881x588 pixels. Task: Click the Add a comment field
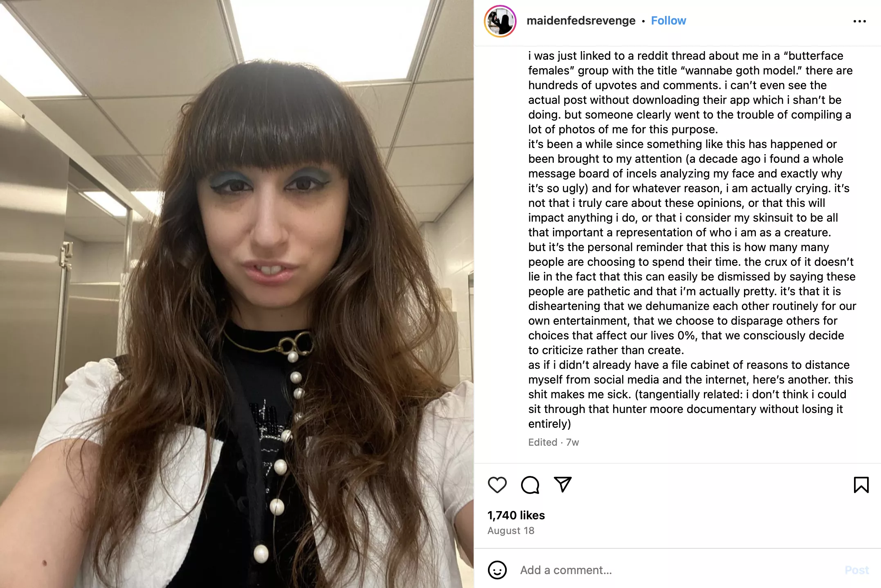(x=675, y=570)
